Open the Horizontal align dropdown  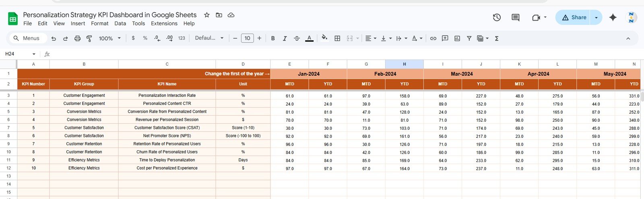pos(371,38)
